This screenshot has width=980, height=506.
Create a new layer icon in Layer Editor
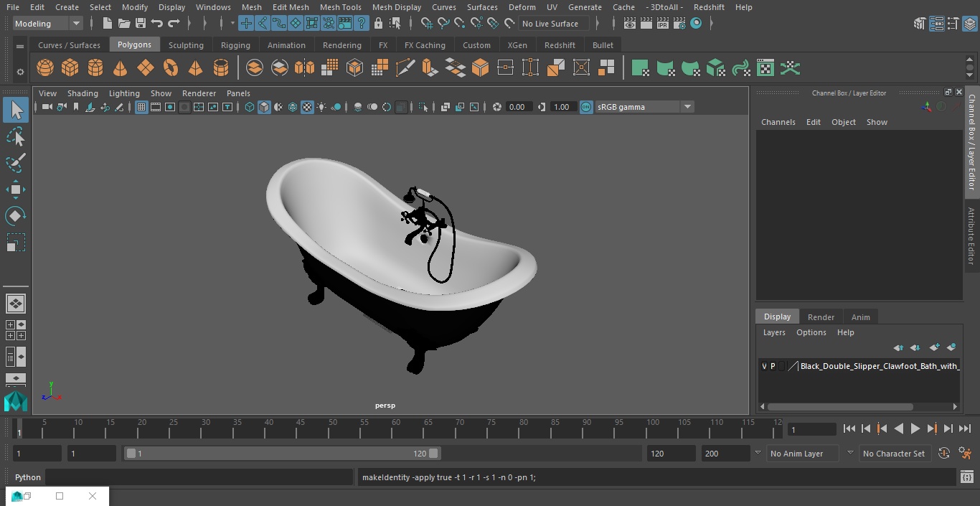934,347
